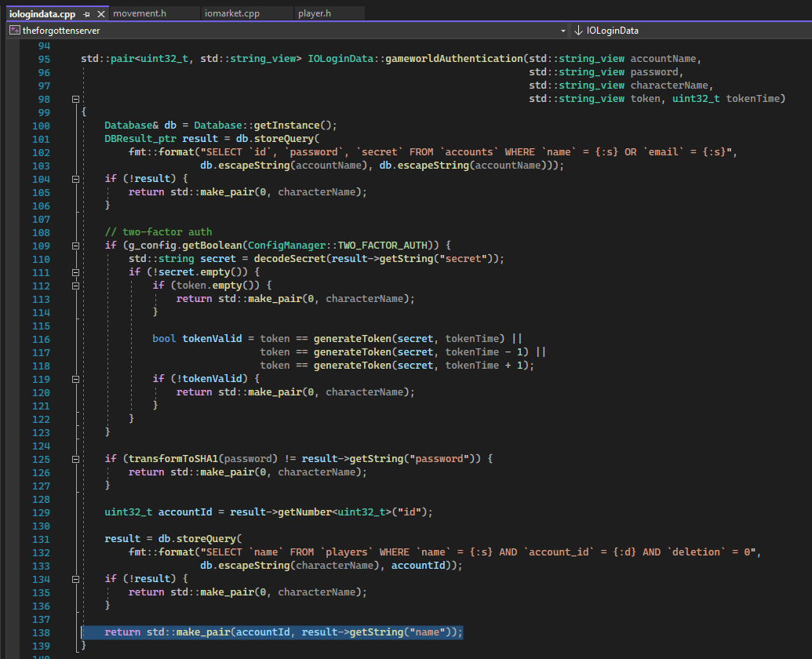Click line number 138
Image resolution: width=812 pixels, height=659 pixels.
[41, 632]
